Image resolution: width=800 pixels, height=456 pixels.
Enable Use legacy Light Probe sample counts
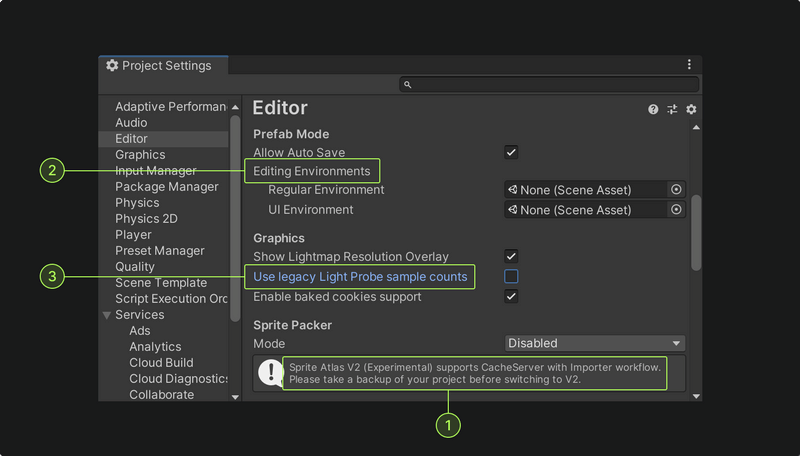[511, 277]
